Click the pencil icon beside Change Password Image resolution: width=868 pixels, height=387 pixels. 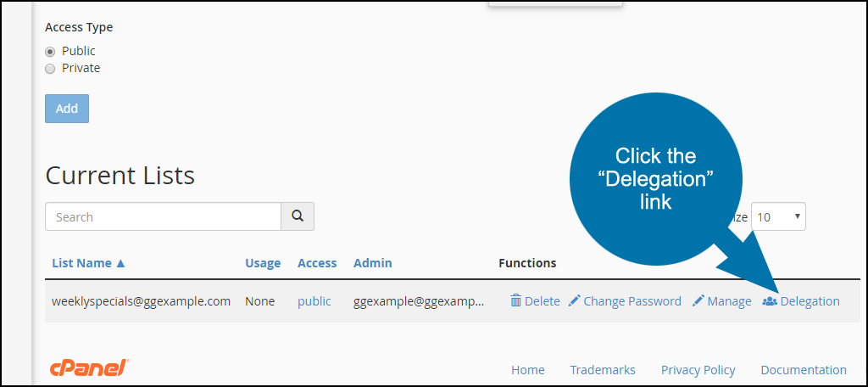pos(575,301)
